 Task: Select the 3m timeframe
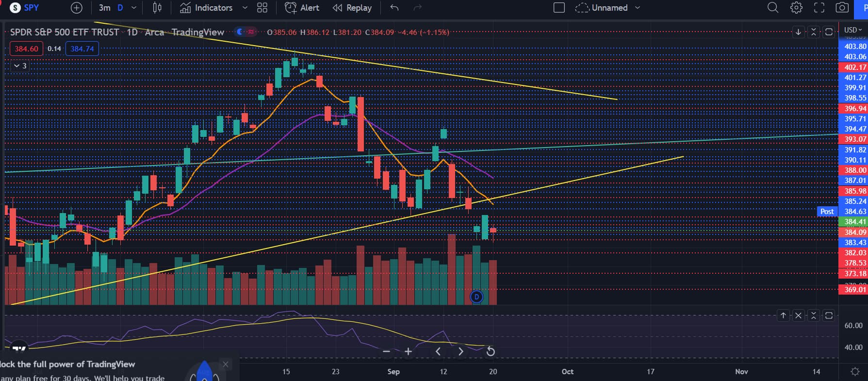point(104,8)
